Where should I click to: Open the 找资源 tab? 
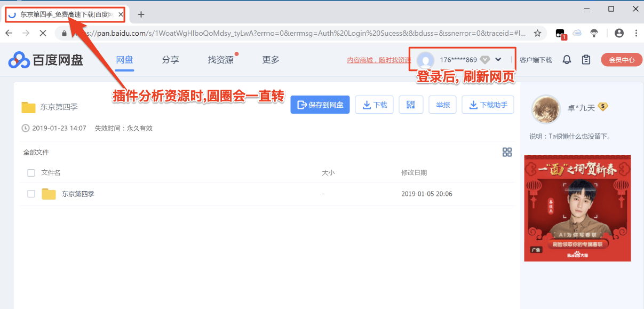[x=221, y=60]
